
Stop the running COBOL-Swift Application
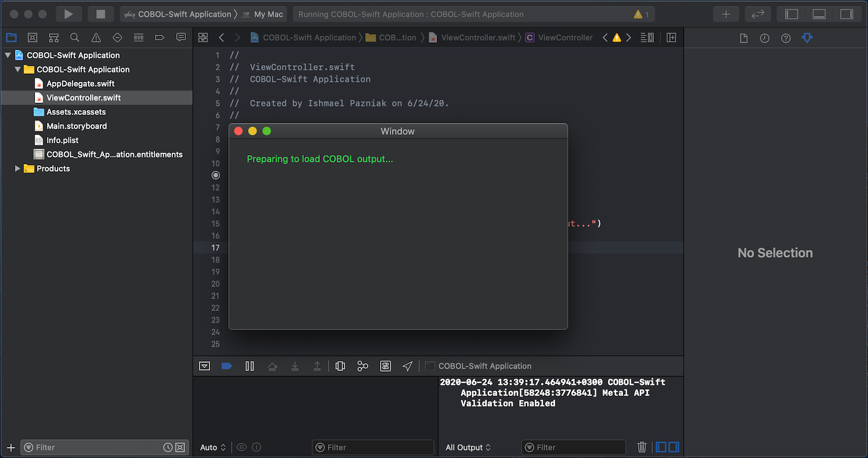[x=100, y=14]
